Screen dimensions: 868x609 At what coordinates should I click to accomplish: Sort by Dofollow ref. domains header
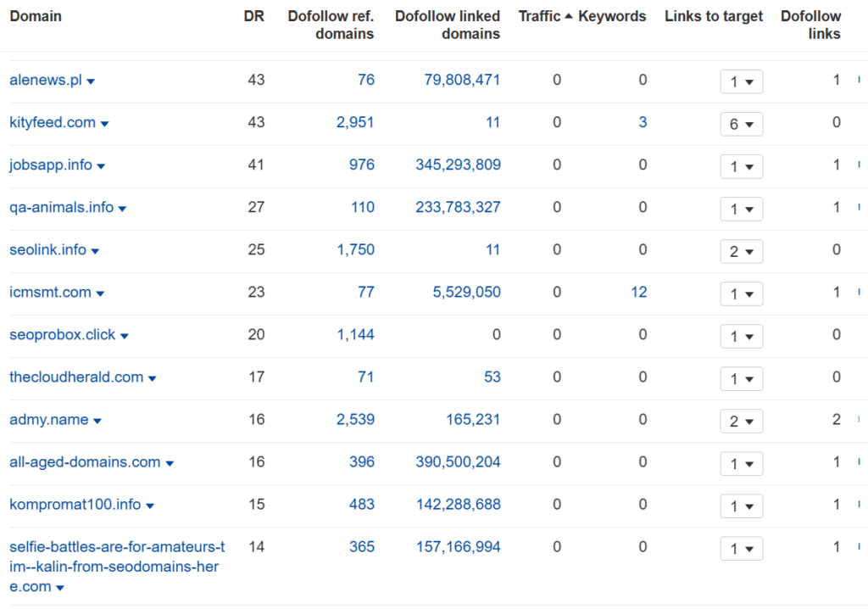click(x=331, y=25)
